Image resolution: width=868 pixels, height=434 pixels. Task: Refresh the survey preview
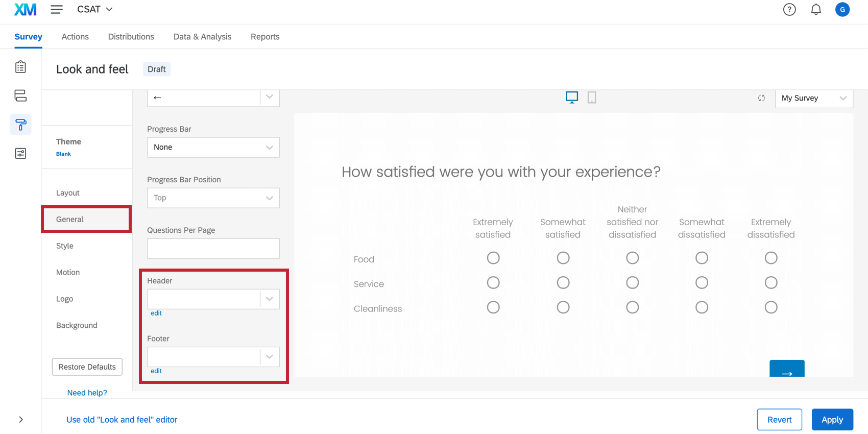pos(761,98)
